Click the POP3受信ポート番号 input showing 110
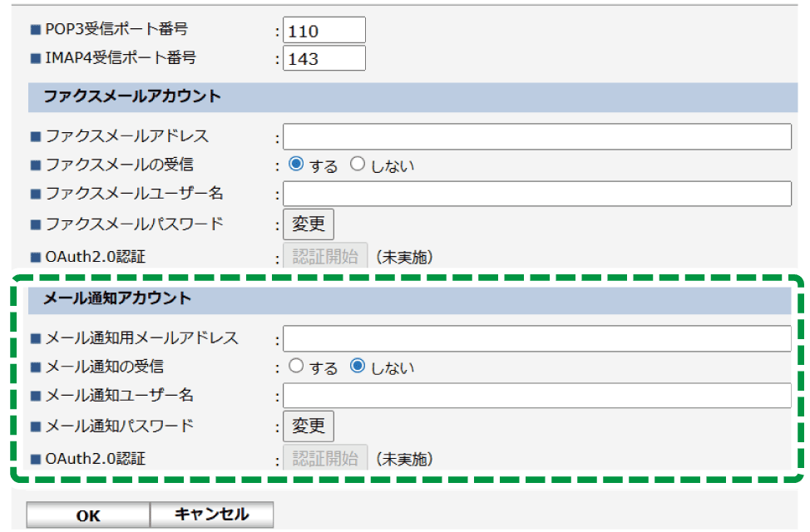The height and width of the screenshot is (532, 810). (324, 29)
